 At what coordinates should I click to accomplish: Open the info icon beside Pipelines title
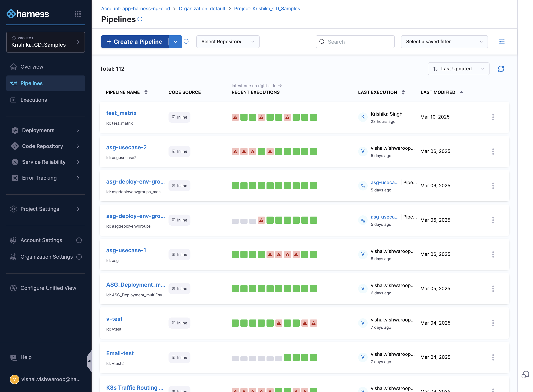point(140,19)
